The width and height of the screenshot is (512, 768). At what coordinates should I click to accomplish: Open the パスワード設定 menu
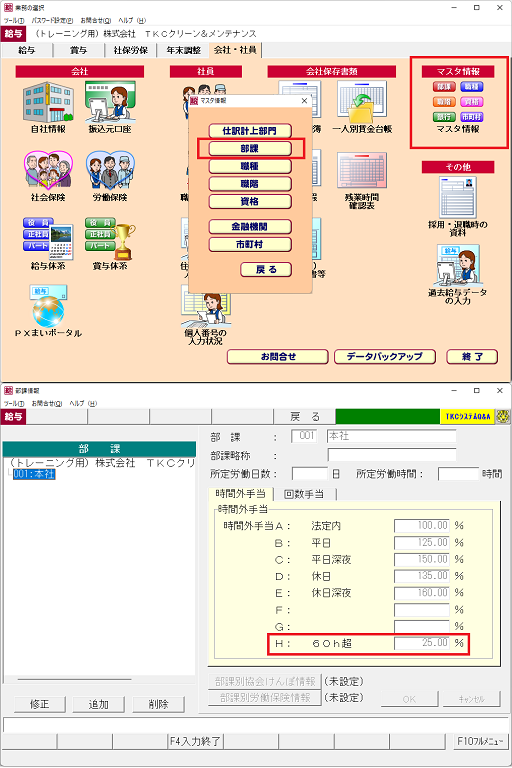pyautogui.click(x=52, y=21)
